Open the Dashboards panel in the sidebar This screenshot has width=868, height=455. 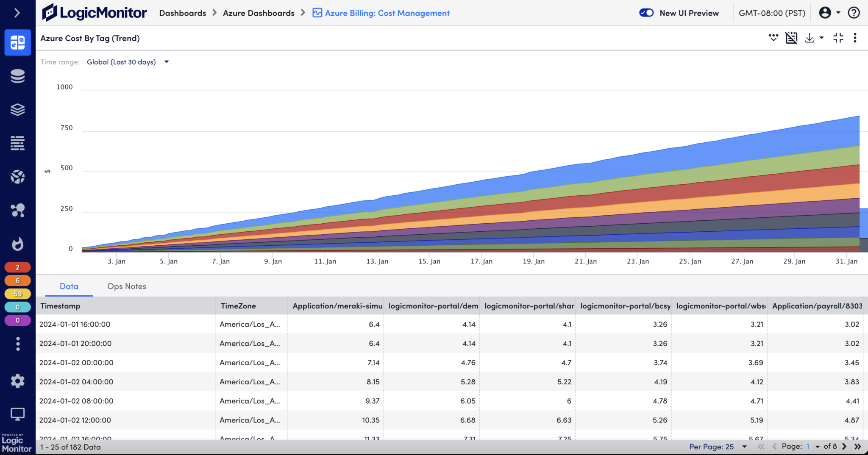point(17,42)
